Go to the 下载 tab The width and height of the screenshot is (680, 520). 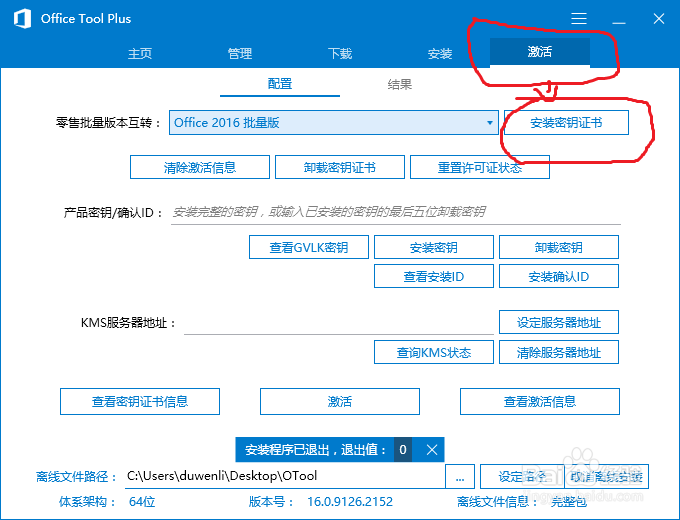tap(340, 53)
